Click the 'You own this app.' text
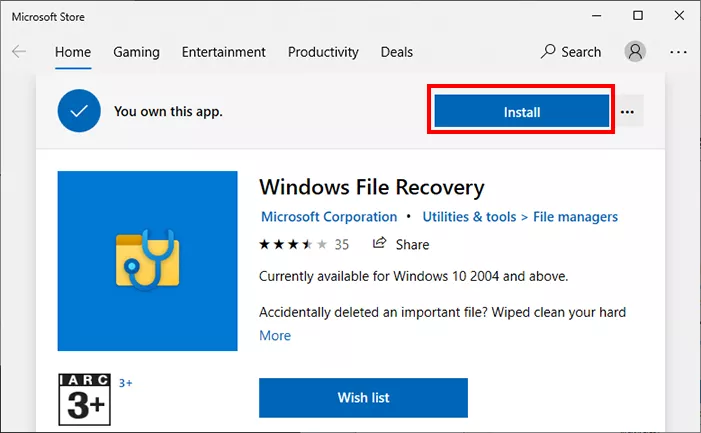This screenshot has width=701, height=433. 168,111
